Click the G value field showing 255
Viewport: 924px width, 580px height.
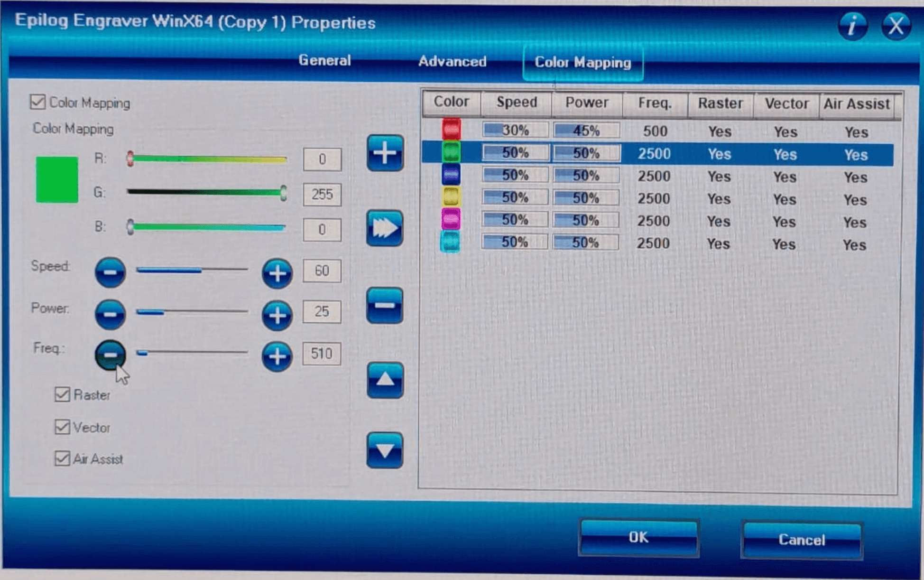322,194
